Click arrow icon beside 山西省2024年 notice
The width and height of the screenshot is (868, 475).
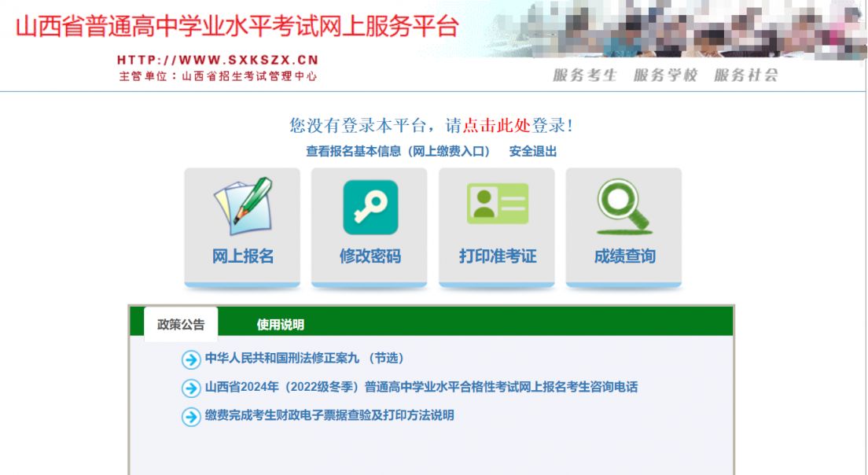tap(191, 388)
